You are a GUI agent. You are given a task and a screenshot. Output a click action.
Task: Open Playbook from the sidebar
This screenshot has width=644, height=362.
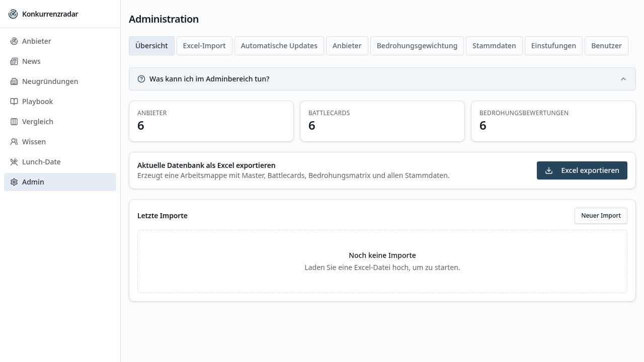(x=60, y=102)
